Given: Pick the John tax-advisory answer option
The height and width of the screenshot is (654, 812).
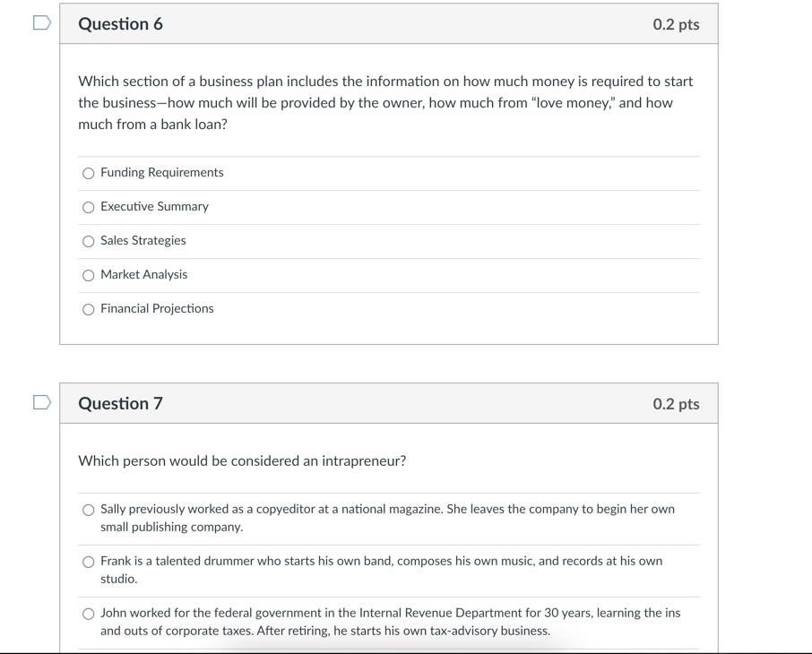Looking at the screenshot, I should point(88,614).
